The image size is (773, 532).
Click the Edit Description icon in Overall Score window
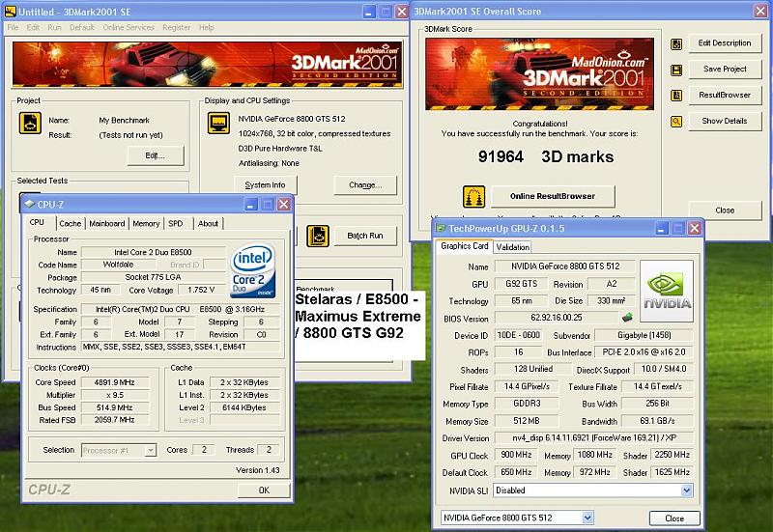click(x=676, y=43)
